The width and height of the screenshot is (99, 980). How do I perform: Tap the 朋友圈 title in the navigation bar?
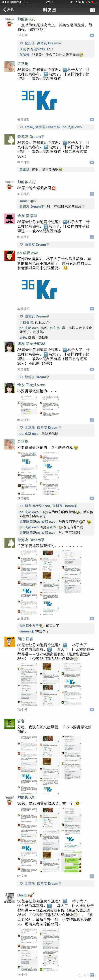click(x=49, y=9)
